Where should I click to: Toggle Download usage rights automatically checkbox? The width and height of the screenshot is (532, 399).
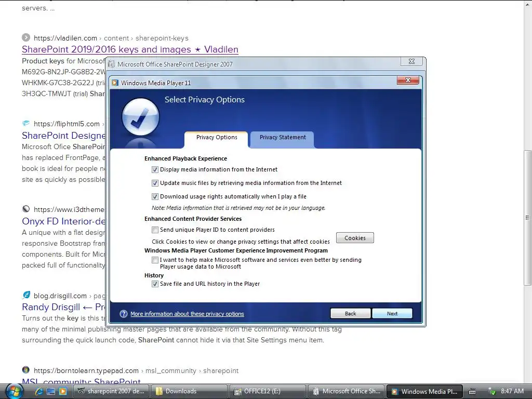[155, 196]
